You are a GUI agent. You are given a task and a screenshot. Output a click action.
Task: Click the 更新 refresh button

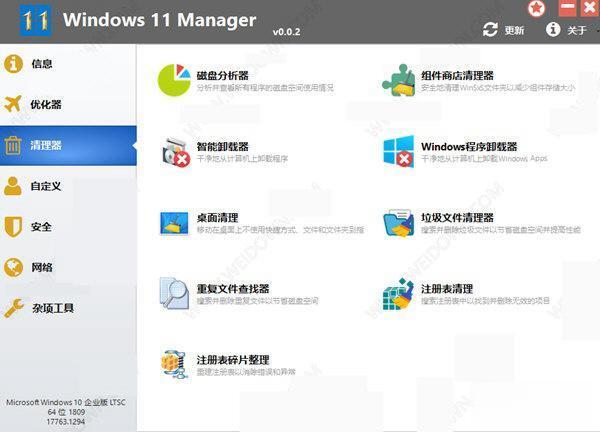tap(502, 30)
